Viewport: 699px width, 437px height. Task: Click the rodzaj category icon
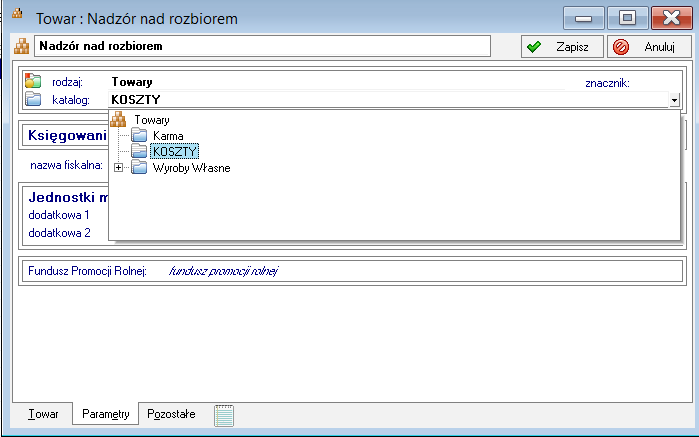33,81
